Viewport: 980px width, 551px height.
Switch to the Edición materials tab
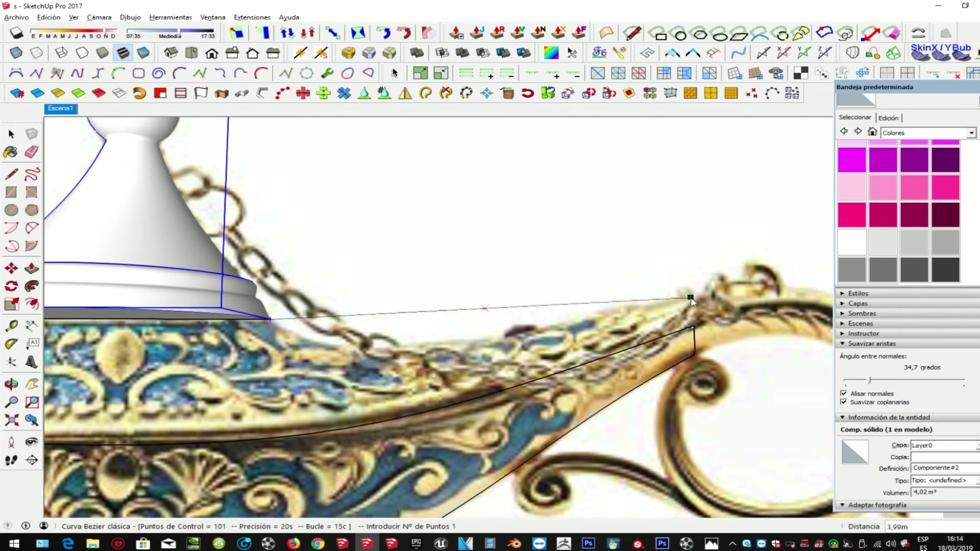888,118
